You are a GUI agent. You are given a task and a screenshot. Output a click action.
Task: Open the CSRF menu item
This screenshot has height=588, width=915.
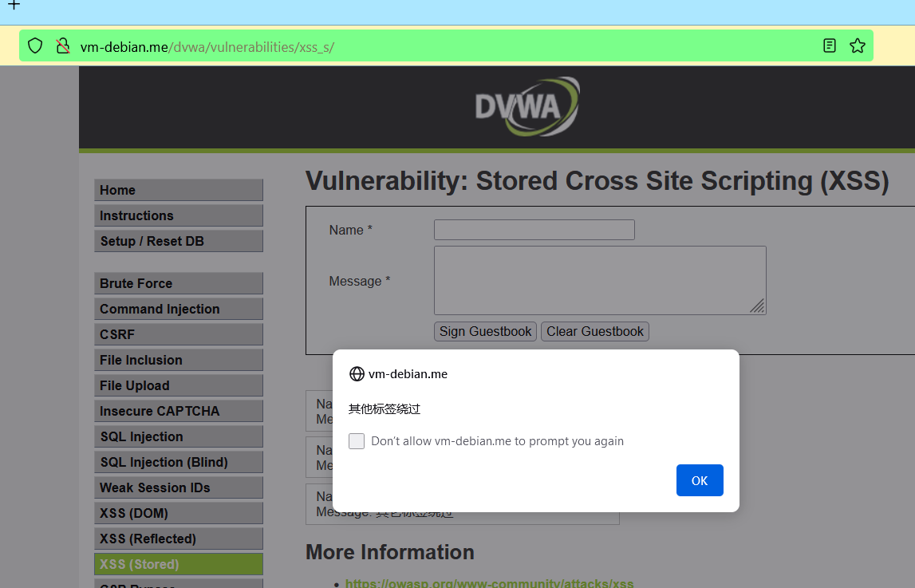coord(179,334)
